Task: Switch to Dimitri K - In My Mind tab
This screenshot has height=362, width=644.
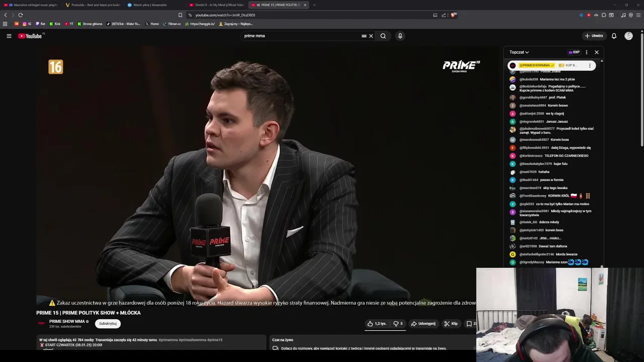Action: coord(216,5)
